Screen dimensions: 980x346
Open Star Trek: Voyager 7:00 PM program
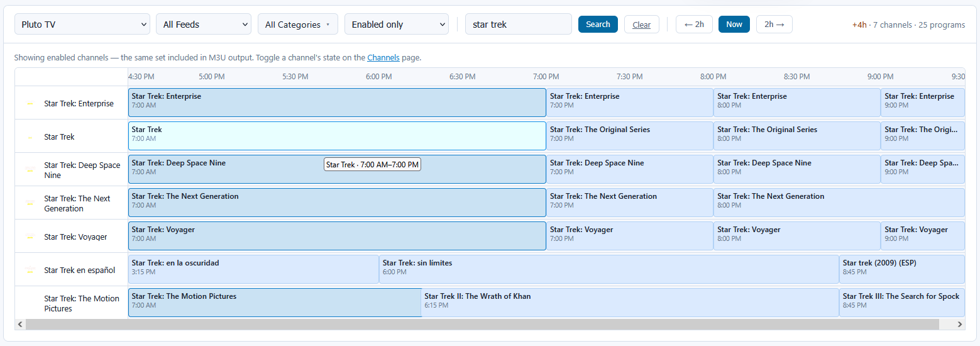(x=630, y=236)
